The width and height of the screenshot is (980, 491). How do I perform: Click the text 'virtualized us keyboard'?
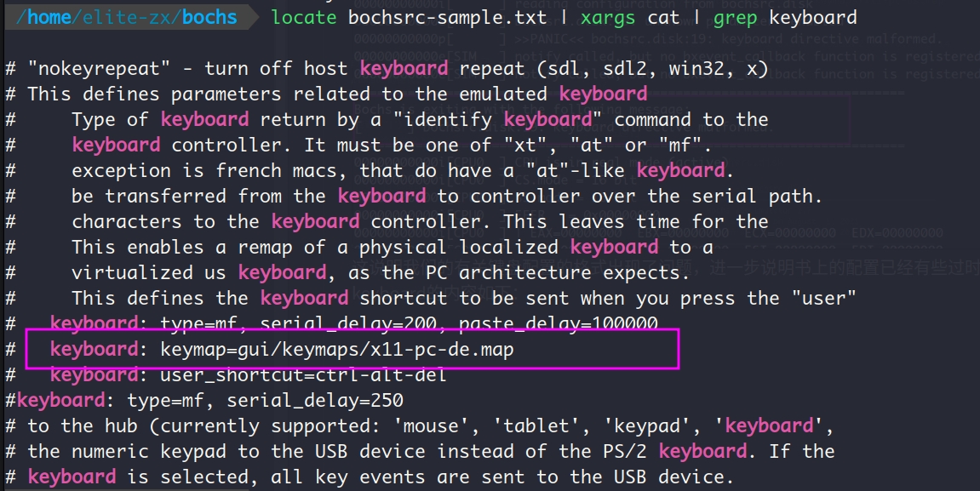coord(198,273)
